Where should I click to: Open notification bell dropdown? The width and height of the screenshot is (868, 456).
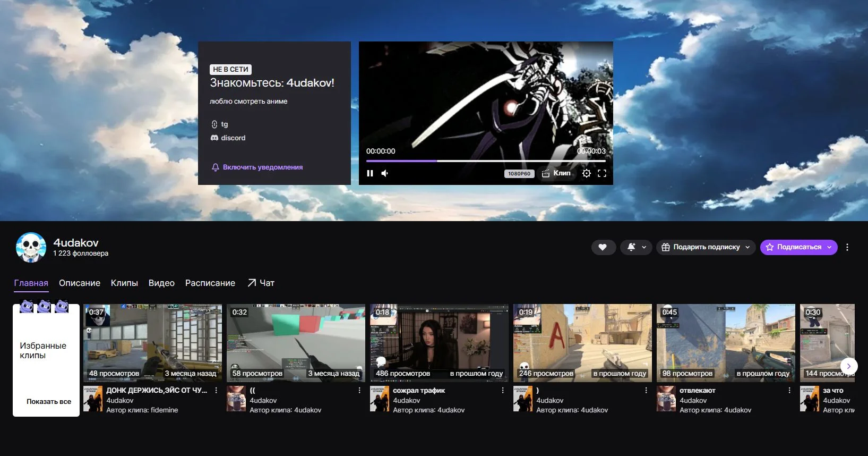637,247
